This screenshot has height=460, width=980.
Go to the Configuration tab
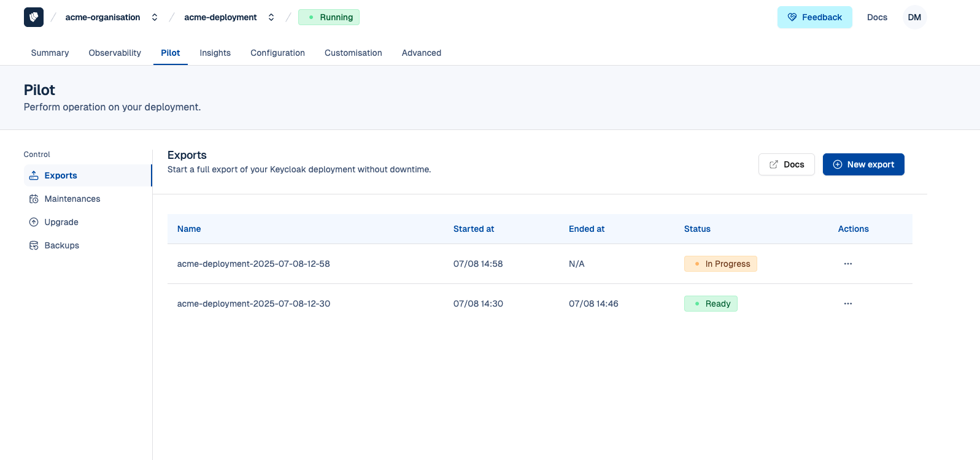pos(277,53)
